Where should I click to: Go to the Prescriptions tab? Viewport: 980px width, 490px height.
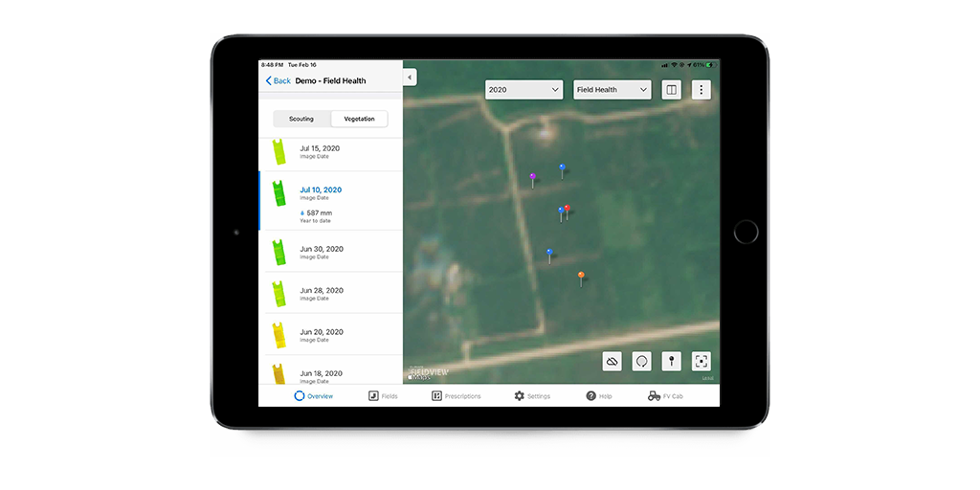(457, 396)
